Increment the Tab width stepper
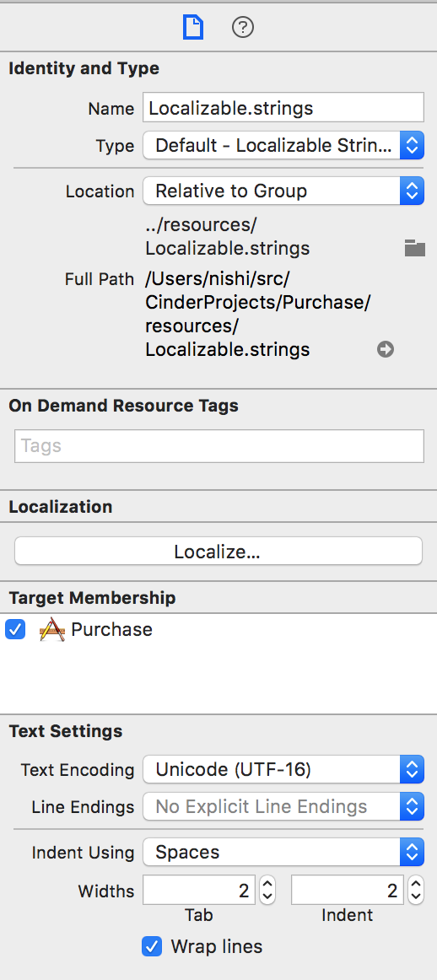The image size is (437, 980). pyautogui.click(x=267, y=883)
